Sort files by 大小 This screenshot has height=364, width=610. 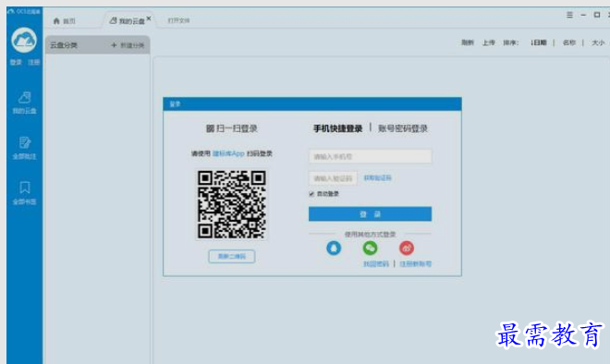pos(598,42)
